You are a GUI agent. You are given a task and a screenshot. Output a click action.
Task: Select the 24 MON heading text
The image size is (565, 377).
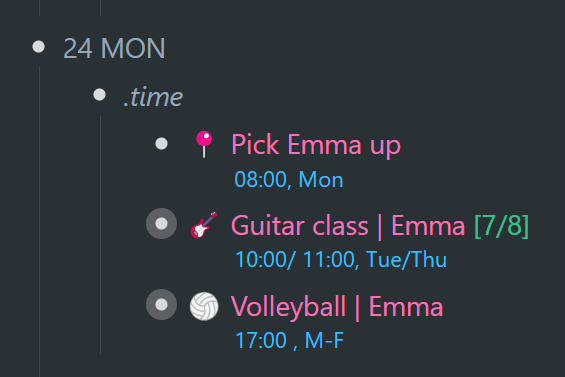(114, 48)
